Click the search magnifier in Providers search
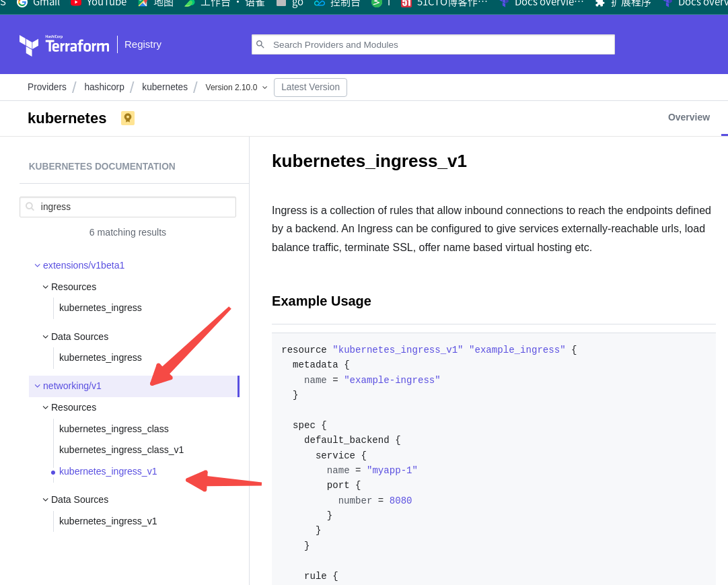The height and width of the screenshot is (585, 728). pyautogui.click(x=260, y=44)
